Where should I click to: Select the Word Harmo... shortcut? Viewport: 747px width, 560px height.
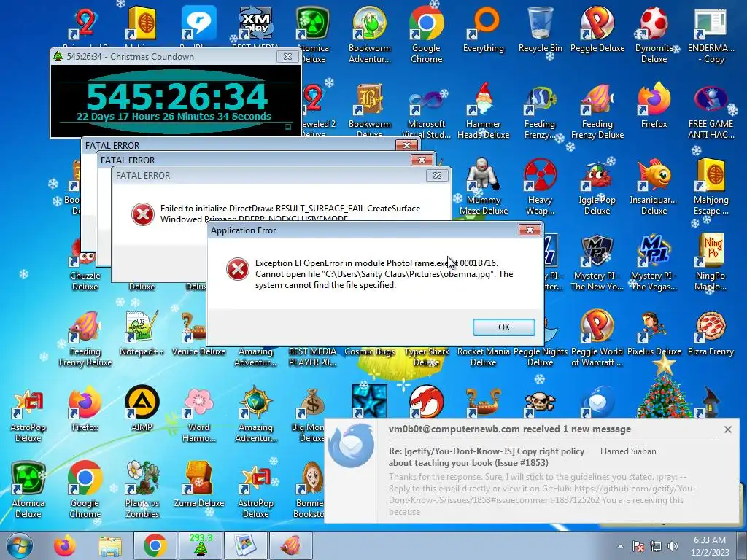coord(198,413)
